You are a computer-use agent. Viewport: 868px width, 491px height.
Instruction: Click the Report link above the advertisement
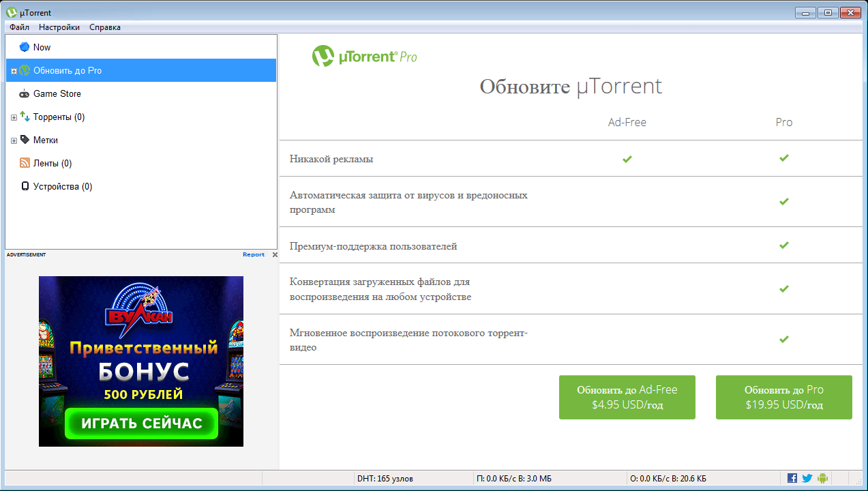coord(252,254)
